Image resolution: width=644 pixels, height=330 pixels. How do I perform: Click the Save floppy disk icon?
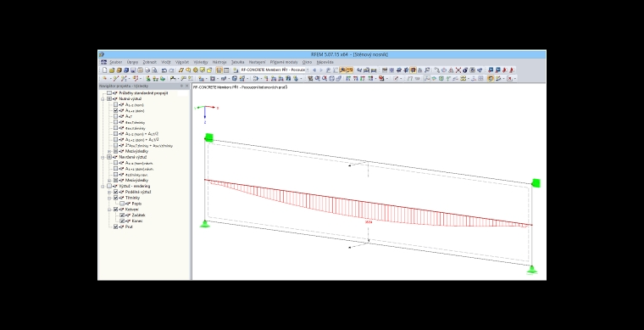(133, 70)
